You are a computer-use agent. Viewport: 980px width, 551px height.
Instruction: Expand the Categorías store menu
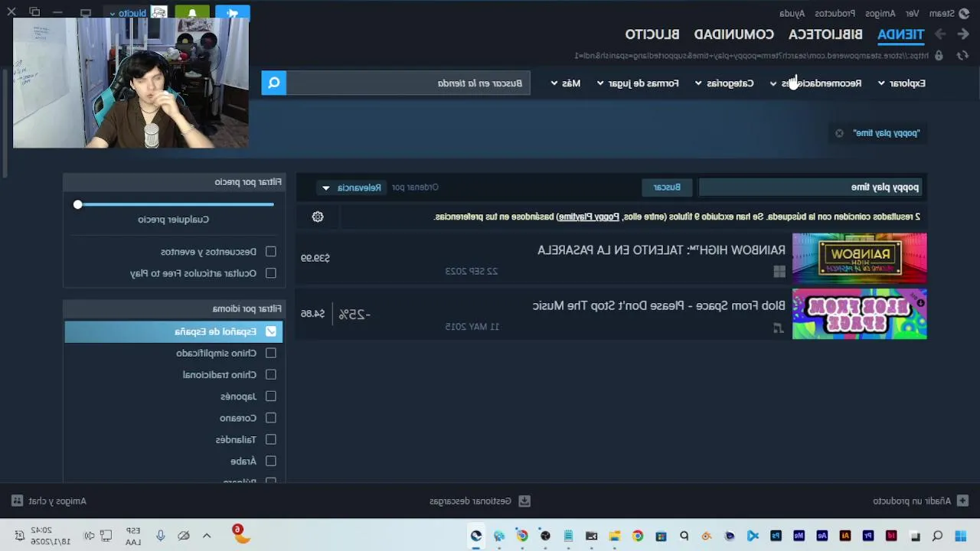click(x=724, y=83)
